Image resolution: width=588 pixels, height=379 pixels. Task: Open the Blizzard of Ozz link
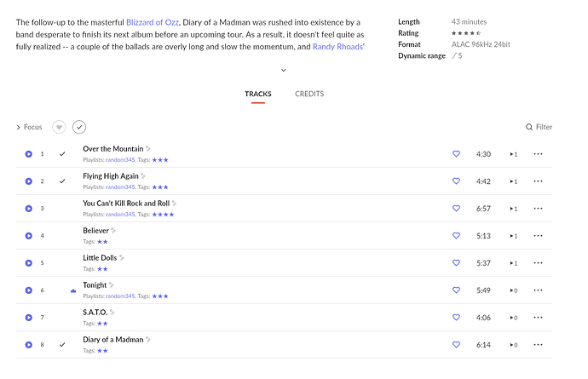point(153,22)
